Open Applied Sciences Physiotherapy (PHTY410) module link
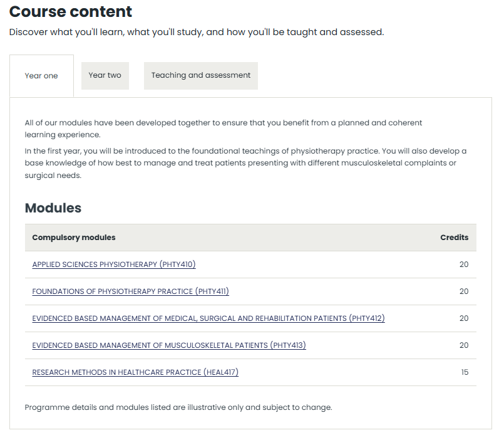This screenshot has width=504, height=435. coord(114,265)
